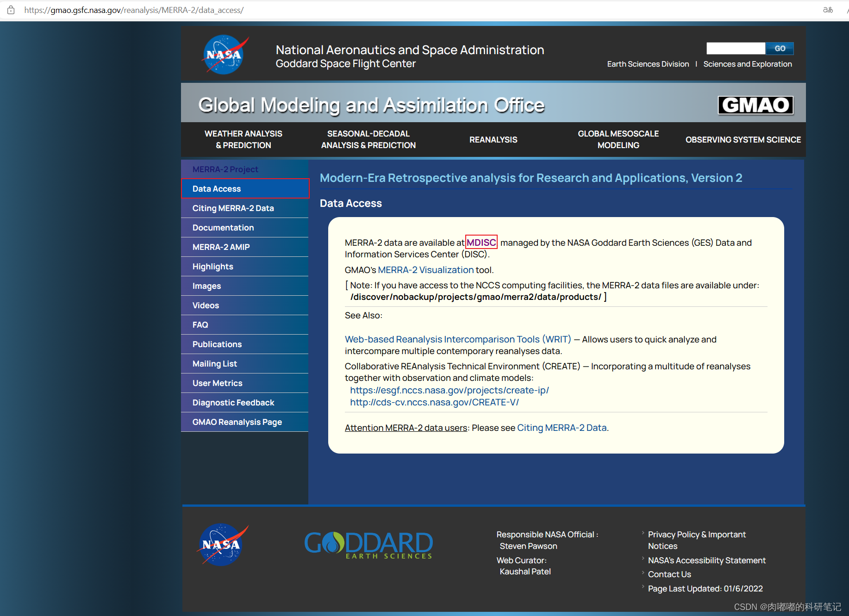849x616 pixels.
Task: Open Web-based Reanalysis Intercomparison Tools (WRIT) link
Action: [x=458, y=339]
